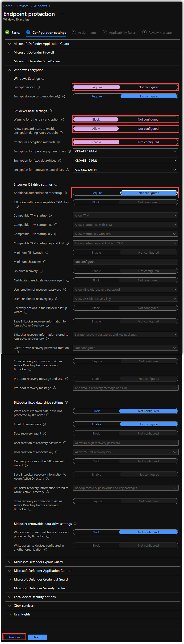Open Encryption for operating system drives dropdown
The height and width of the screenshot is (644, 184).
(x=125, y=151)
